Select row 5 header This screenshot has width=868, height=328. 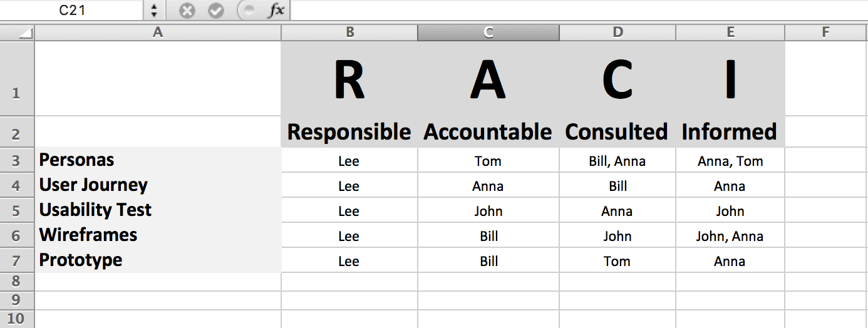point(16,210)
